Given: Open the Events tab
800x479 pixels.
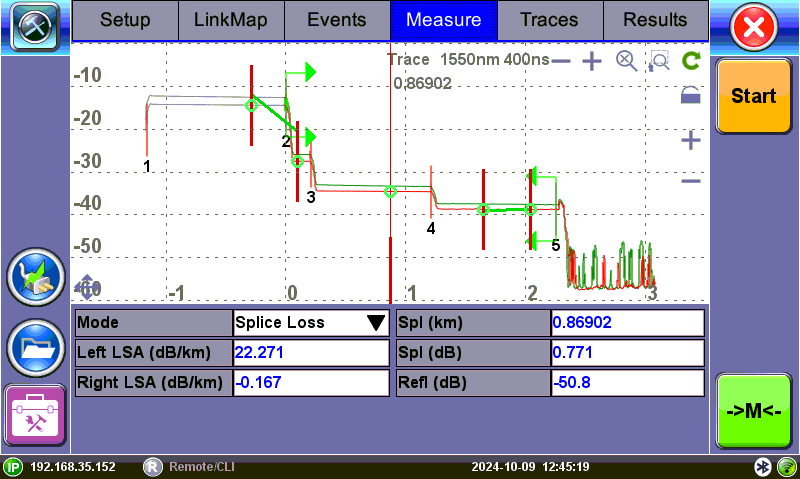Looking at the screenshot, I should click(336, 20).
